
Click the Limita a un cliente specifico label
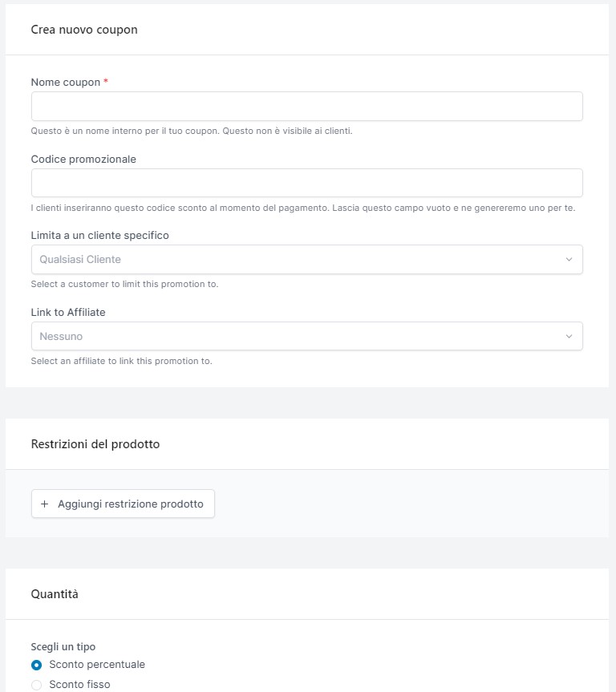pos(99,236)
